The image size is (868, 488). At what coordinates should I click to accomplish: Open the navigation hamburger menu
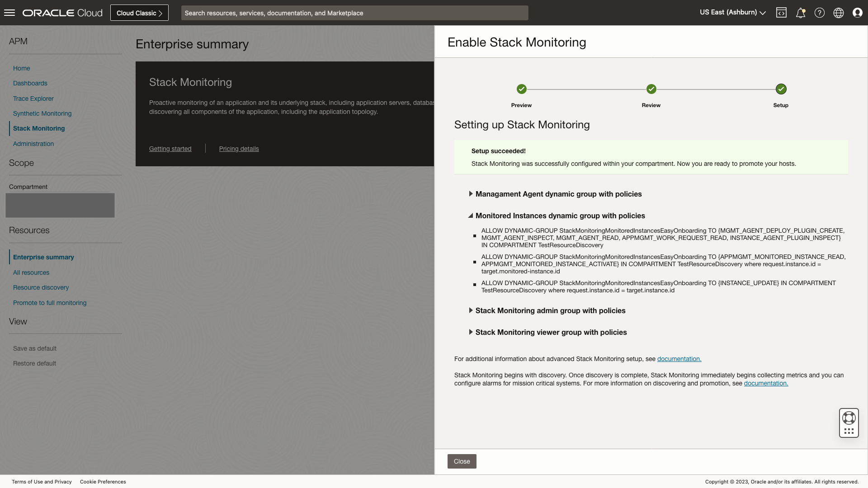(x=9, y=12)
